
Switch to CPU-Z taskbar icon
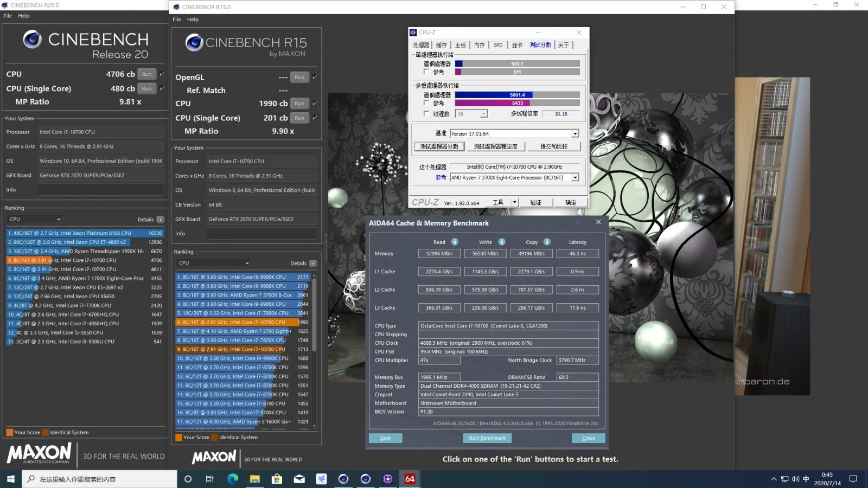388,479
